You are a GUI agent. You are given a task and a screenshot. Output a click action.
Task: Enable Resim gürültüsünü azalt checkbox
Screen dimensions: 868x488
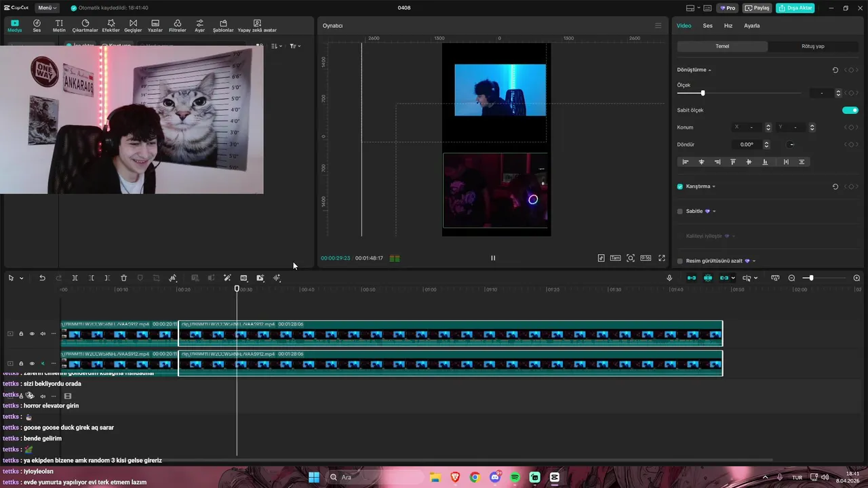click(x=680, y=261)
